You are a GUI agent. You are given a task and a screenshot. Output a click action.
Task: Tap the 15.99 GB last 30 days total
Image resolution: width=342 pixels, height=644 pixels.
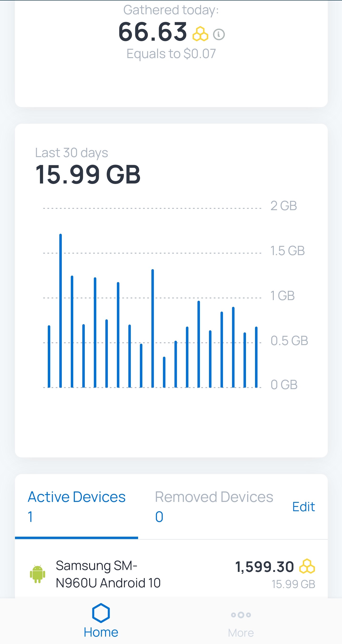click(x=88, y=174)
